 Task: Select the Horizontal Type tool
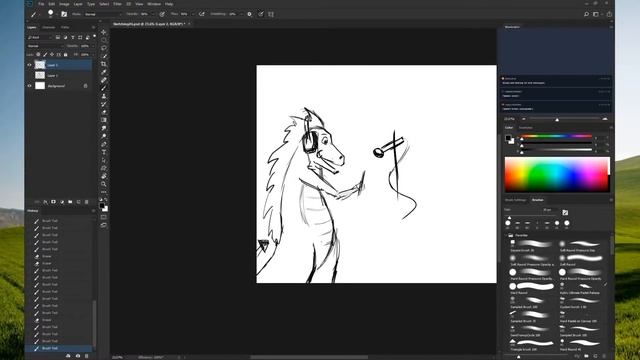(104, 152)
